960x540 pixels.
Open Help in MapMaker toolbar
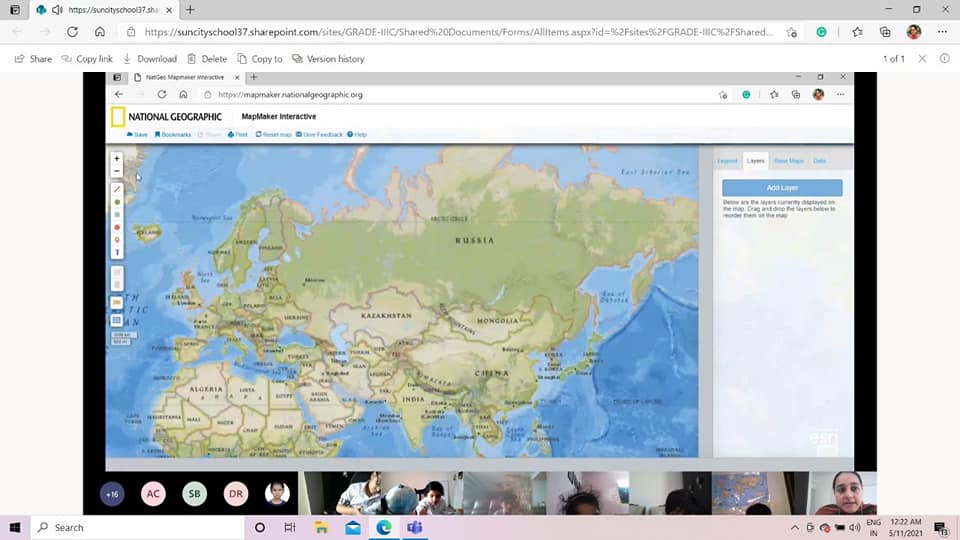(357, 135)
